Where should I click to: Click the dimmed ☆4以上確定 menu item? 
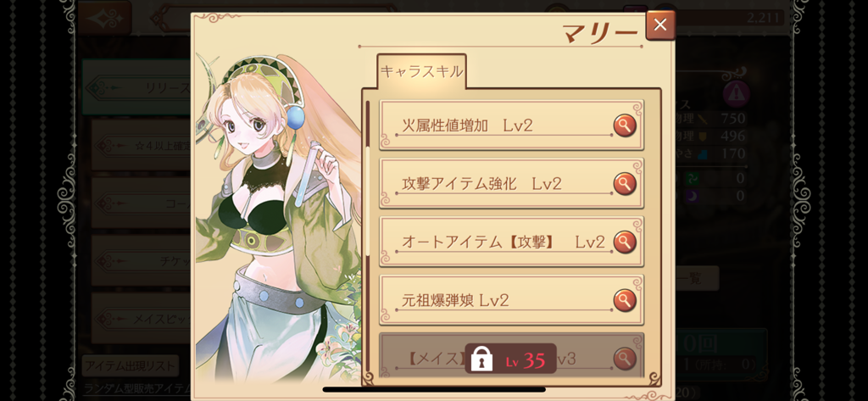pos(142,146)
